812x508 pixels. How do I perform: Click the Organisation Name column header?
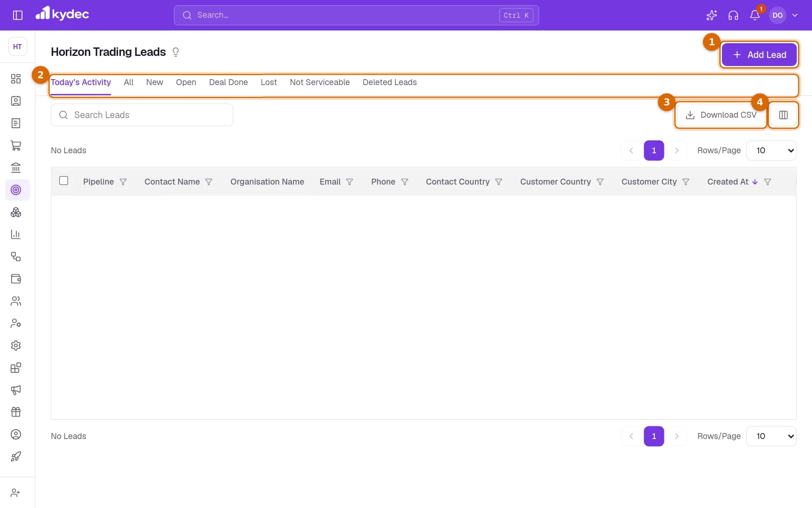(267, 182)
